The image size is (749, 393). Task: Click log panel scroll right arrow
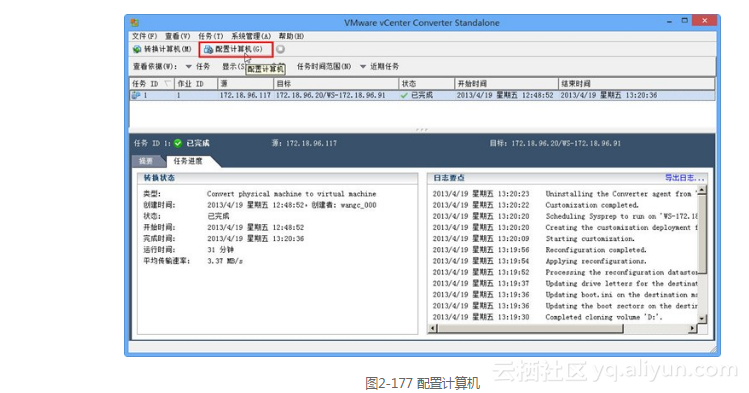[692, 329]
